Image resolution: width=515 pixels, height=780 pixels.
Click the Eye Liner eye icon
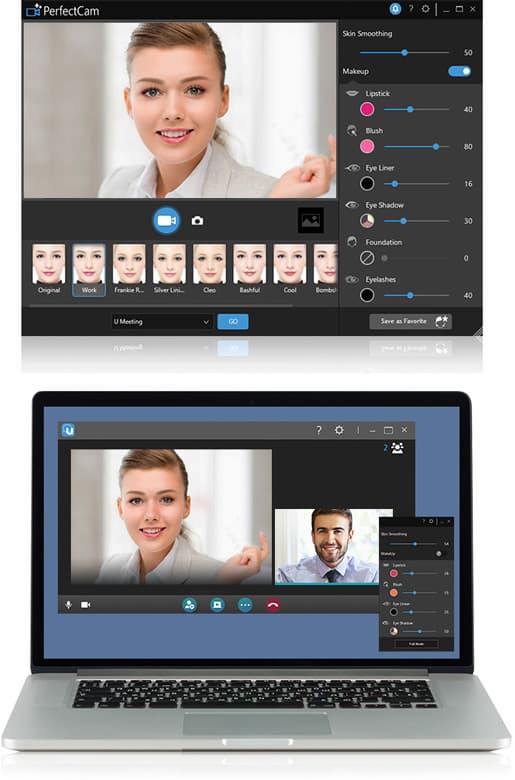point(352,168)
